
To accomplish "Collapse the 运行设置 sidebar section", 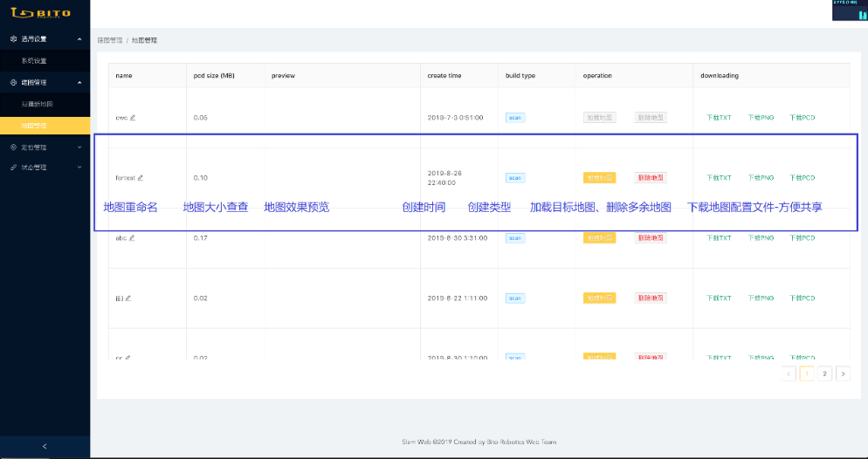I will point(79,39).
